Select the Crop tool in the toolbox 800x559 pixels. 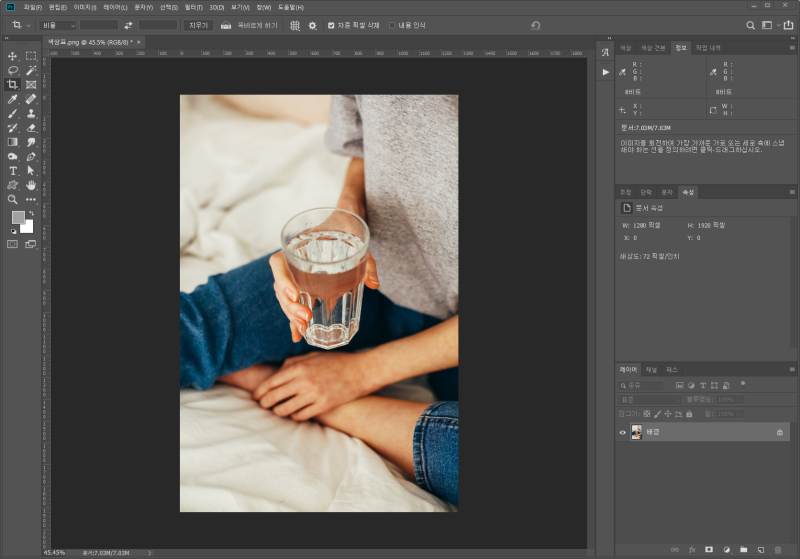[x=13, y=85]
